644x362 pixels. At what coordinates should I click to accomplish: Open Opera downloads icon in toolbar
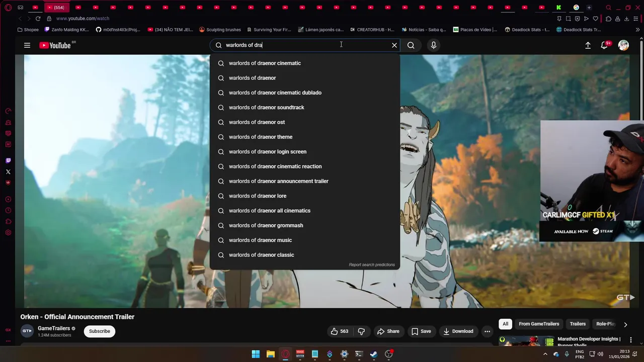click(x=626, y=19)
